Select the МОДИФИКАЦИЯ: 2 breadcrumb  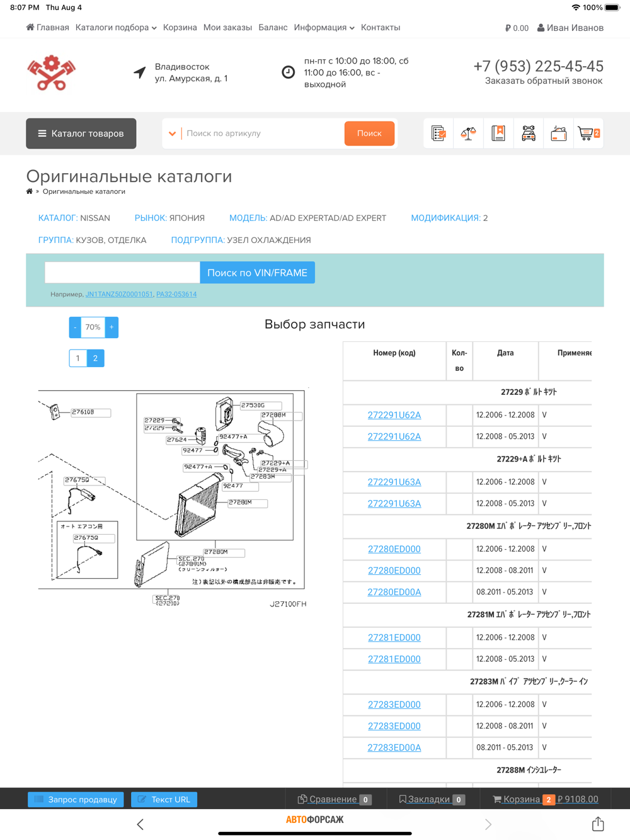point(449,218)
